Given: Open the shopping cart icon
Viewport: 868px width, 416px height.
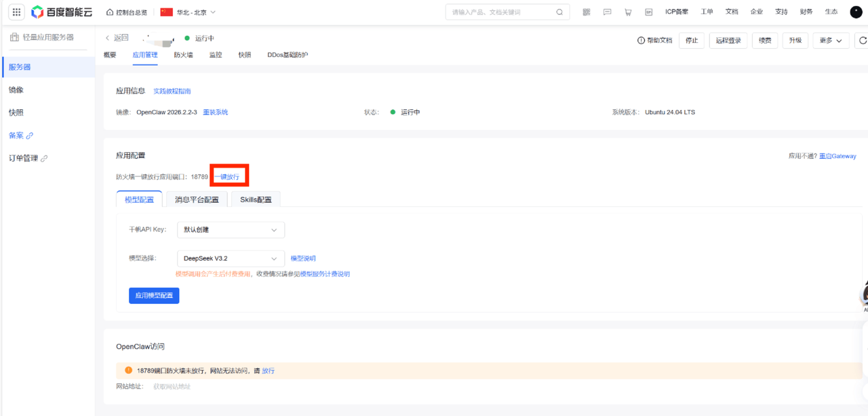Looking at the screenshot, I should [x=628, y=12].
